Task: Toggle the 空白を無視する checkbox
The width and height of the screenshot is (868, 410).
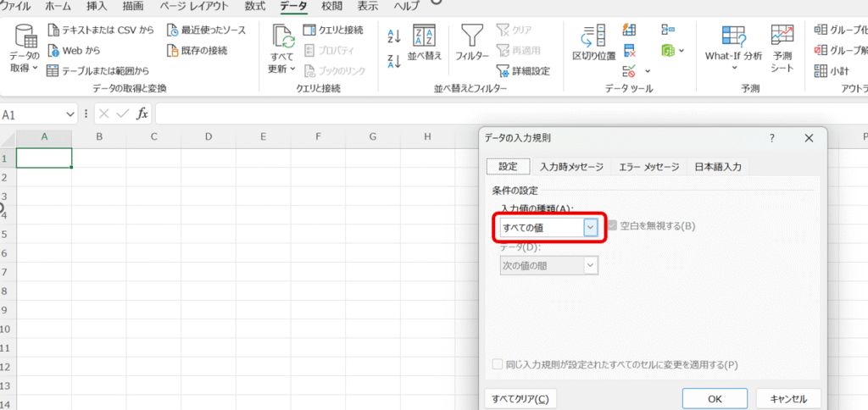Action: tap(612, 225)
